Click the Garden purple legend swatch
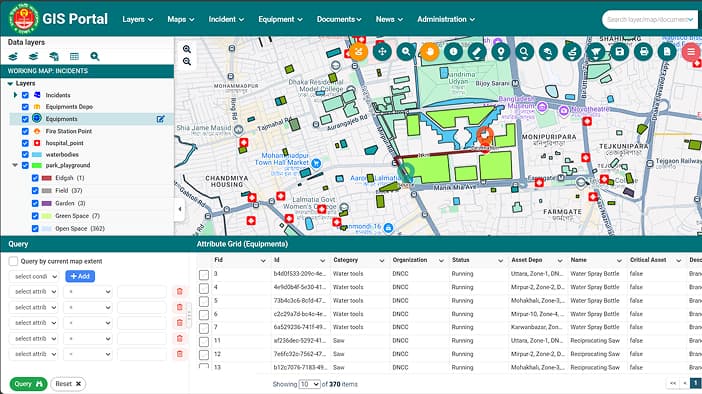This screenshot has width=702, height=394. coord(47,203)
